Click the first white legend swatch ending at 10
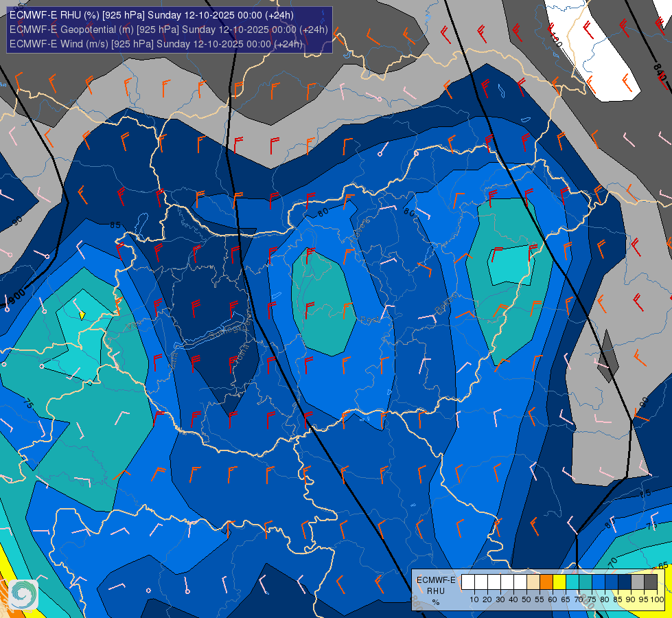This screenshot has height=618, width=672. (x=468, y=582)
